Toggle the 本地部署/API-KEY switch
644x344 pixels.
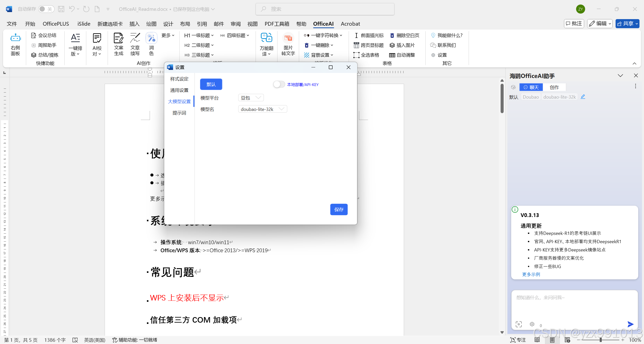279,84
